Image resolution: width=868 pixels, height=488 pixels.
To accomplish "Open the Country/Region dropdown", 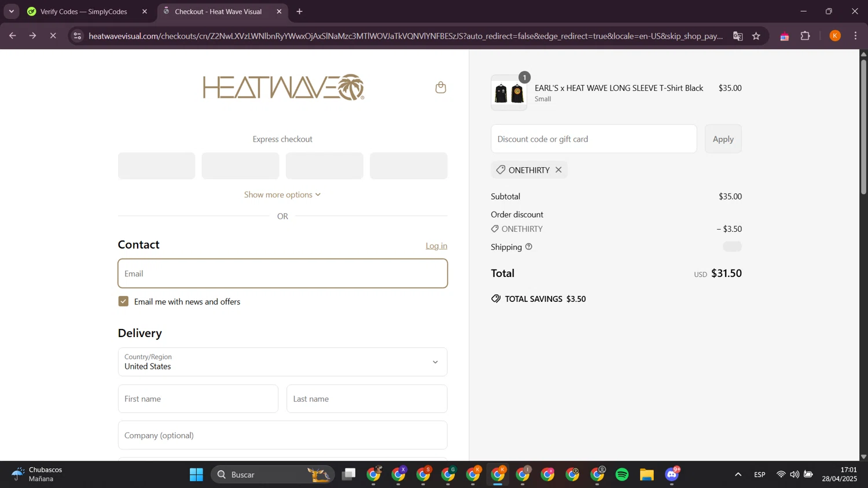I will (x=282, y=362).
